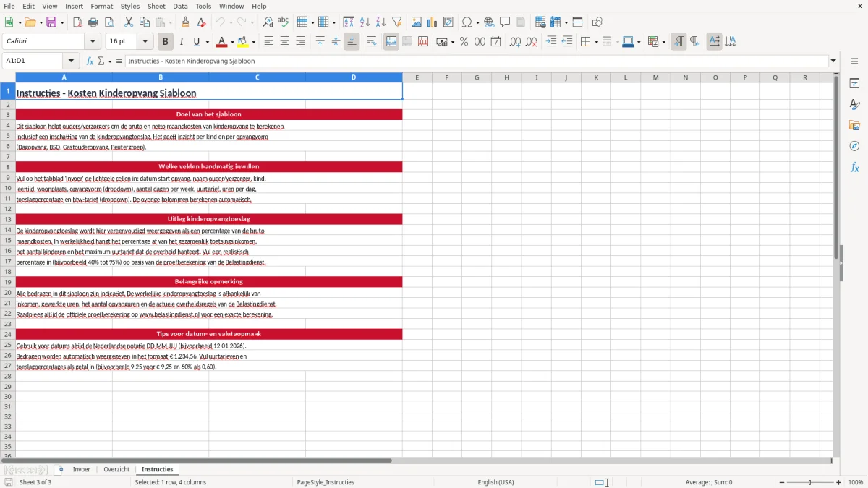This screenshot has height=488, width=868.
Task: Apply red font color swatch
Action: (x=222, y=42)
